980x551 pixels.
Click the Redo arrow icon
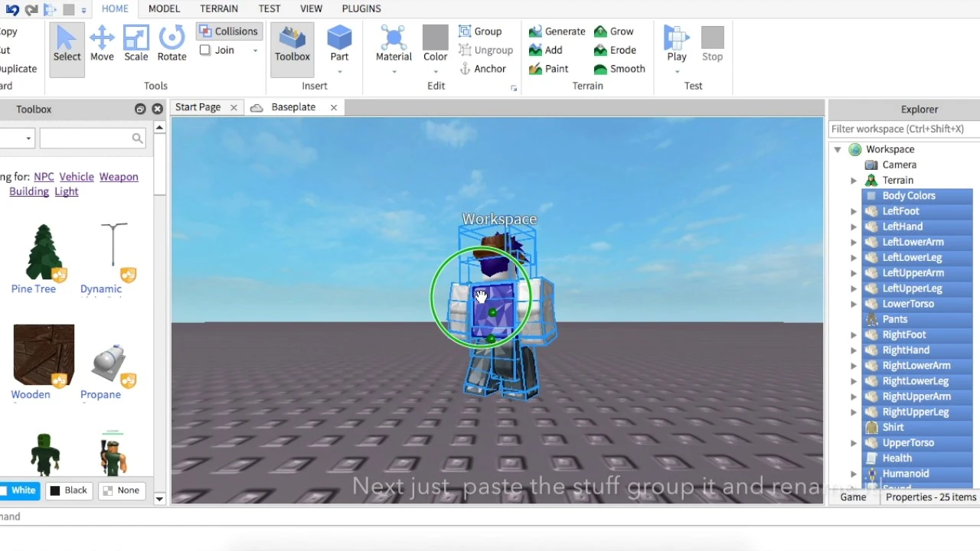[31, 9]
